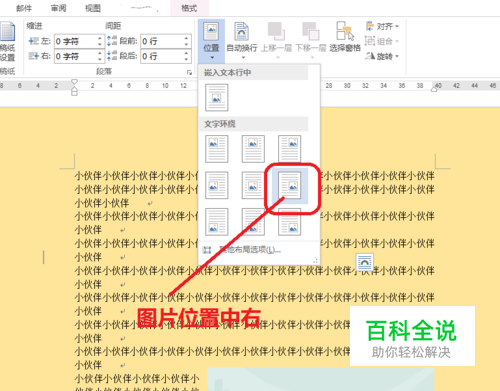Expand the 对齐 align dropdown
The image size is (500, 391).
coord(382,26)
